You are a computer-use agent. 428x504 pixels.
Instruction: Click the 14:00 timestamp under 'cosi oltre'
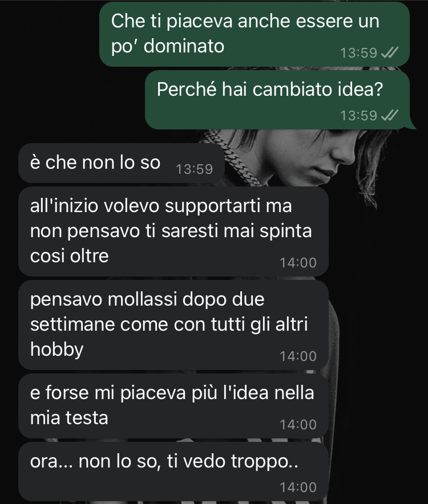[298, 263]
